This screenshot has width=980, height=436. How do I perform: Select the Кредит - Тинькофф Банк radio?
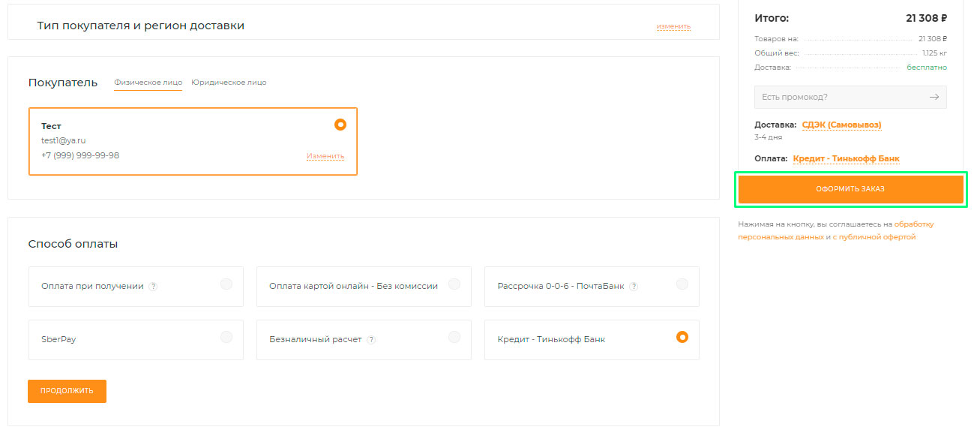[x=682, y=338]
